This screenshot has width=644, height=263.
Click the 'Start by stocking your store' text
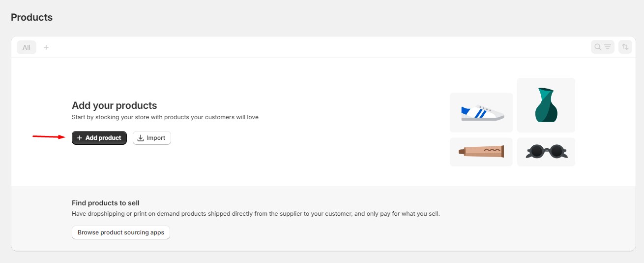pos(165,117)
